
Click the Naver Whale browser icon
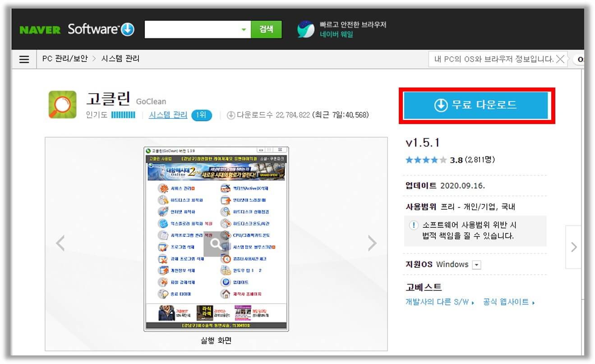(x=306, y=29)
